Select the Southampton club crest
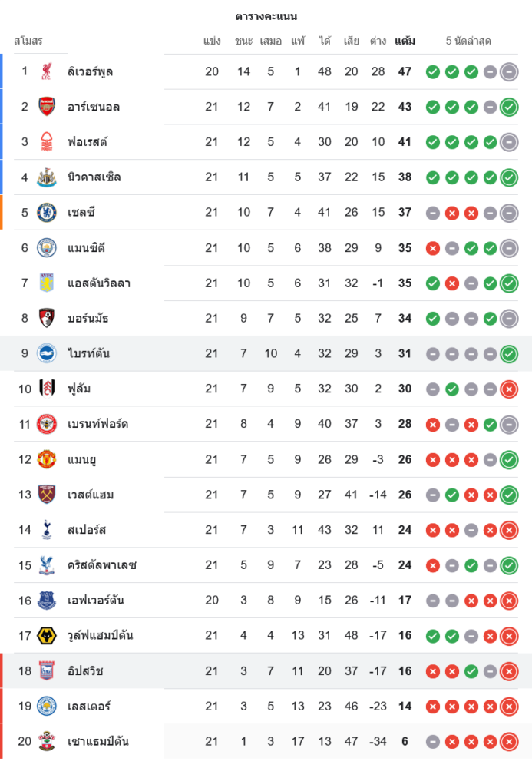 (47, 741)
